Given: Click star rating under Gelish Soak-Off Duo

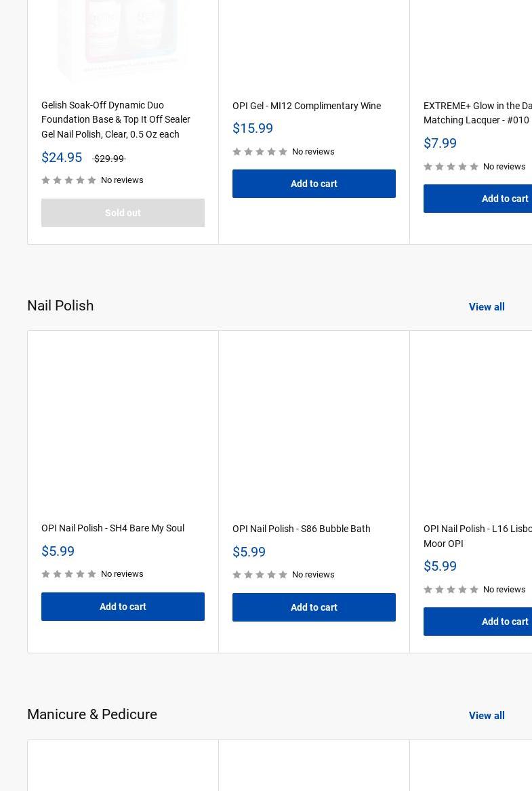Looking at the screenshot, I should 69,180.
